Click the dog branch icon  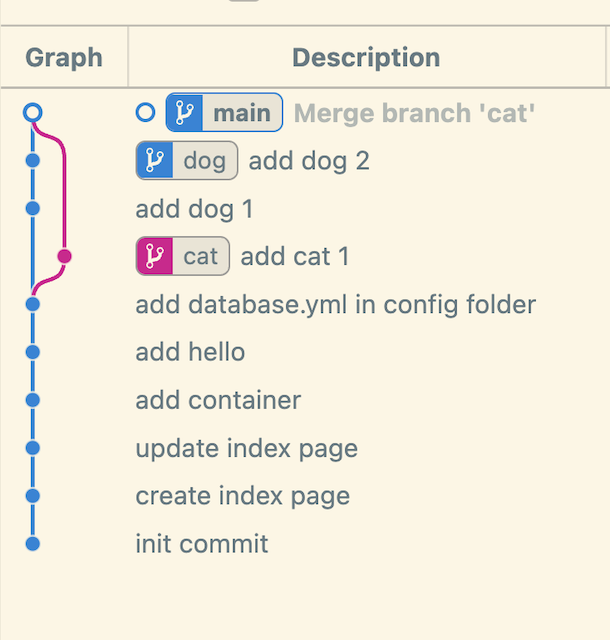pos(155,160)
